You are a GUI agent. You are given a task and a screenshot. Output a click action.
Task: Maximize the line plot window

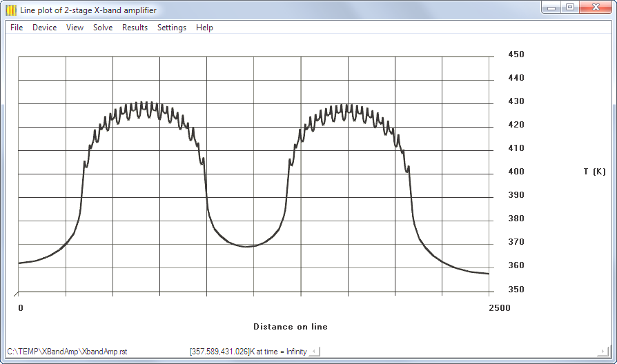coord(570,8)
